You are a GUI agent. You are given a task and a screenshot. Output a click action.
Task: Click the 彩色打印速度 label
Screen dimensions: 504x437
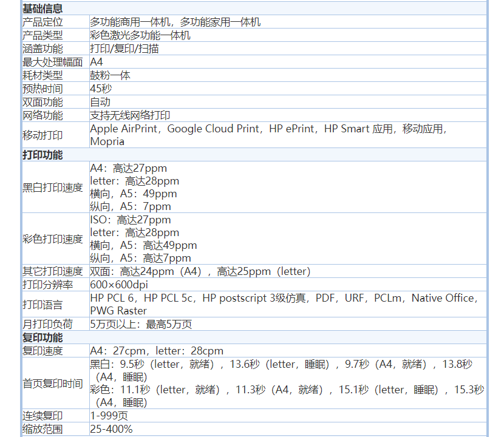53,239
